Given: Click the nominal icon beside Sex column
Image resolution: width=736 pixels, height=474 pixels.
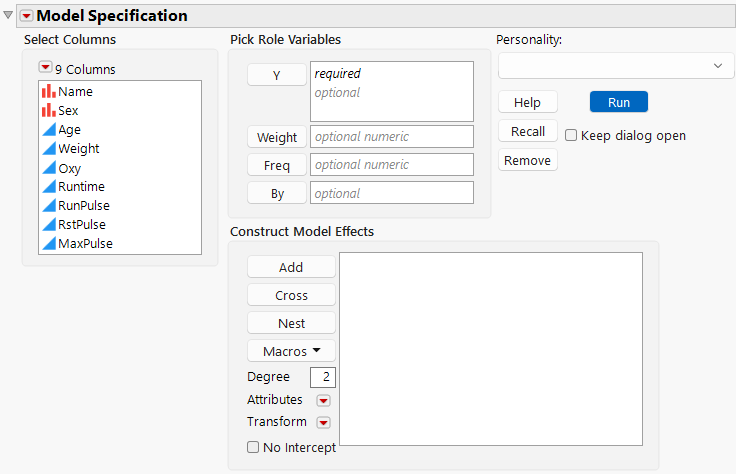Looking at the screenshot, I should point(49,111).
